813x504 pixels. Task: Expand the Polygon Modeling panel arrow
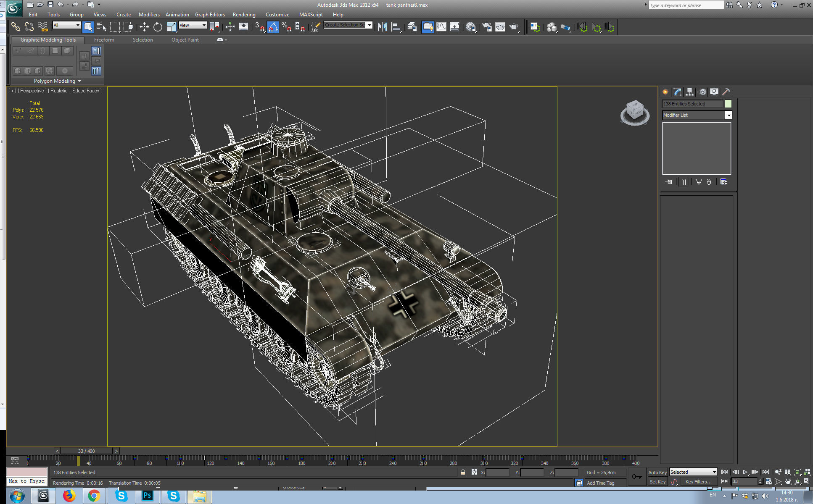point(79,81)
